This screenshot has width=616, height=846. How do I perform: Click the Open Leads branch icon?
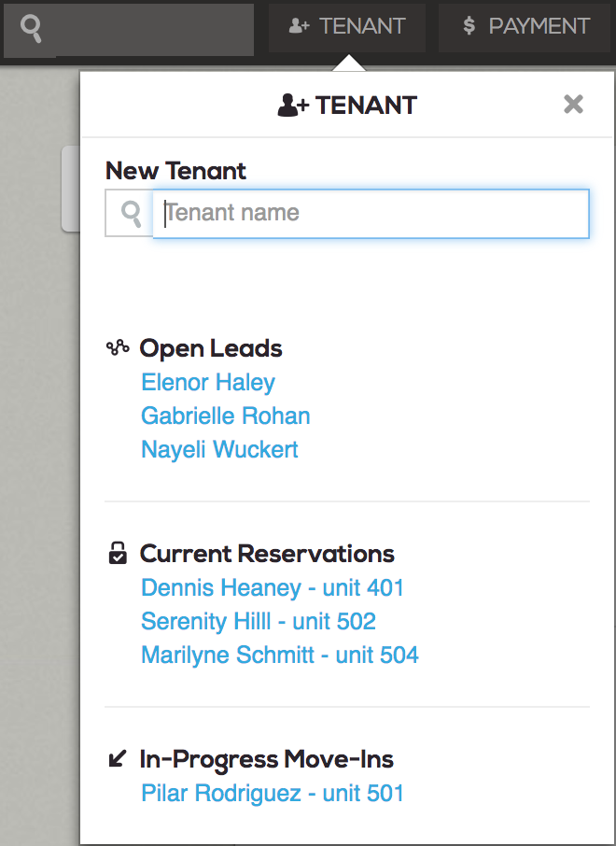[117, 346]
